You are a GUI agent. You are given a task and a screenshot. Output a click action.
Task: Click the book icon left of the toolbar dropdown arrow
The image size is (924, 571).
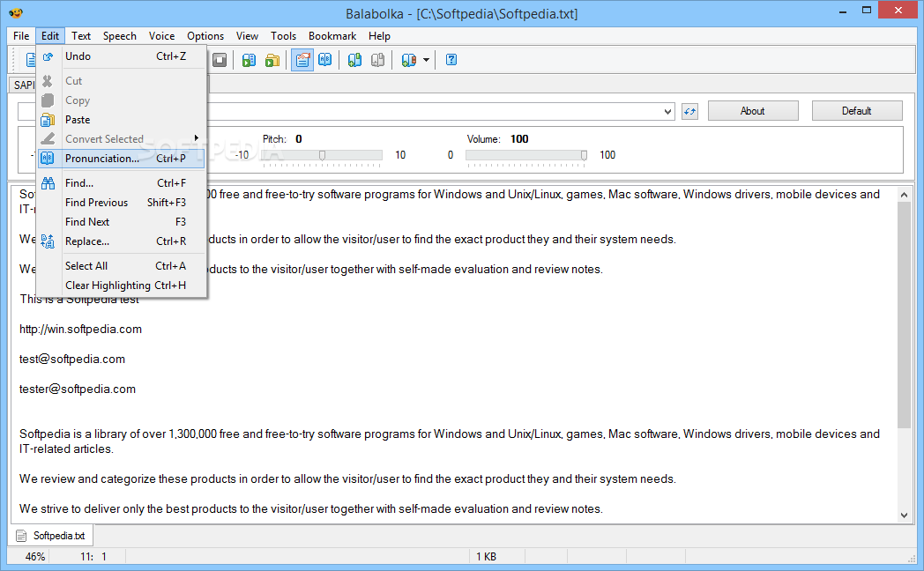tap(408, 60)
